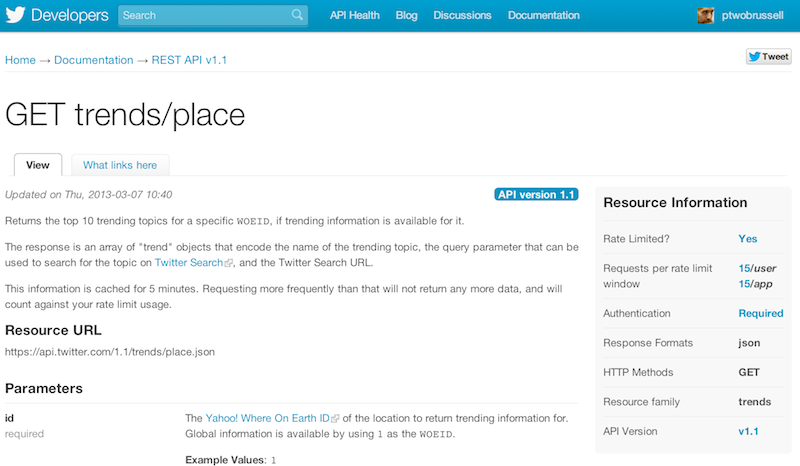Open the ptwobrussell profile avatar
The height and width of the screenshot is (466, 800).
tap(706, 15)
